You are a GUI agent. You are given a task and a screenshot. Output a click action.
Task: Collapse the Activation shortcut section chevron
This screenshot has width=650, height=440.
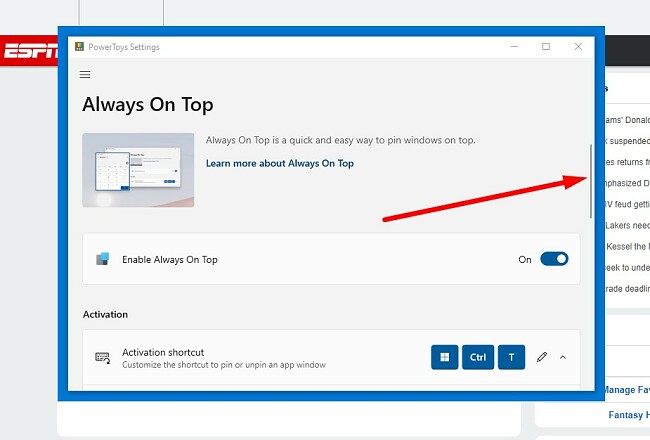[x=563, y=357]
